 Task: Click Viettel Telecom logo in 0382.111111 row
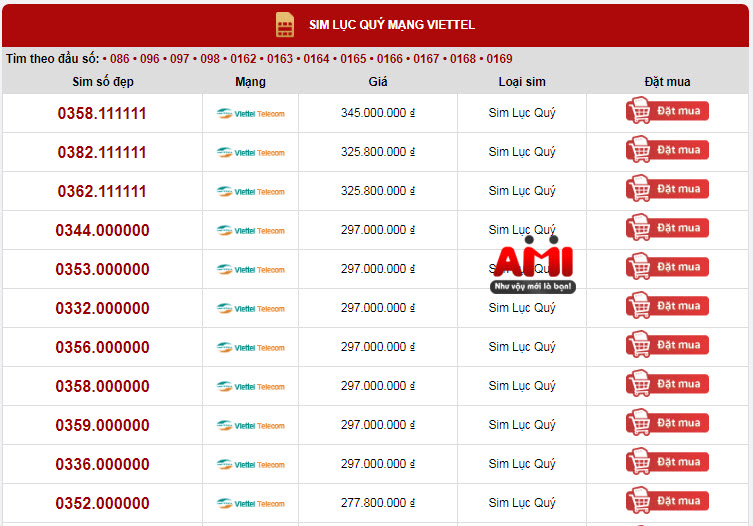250,152
